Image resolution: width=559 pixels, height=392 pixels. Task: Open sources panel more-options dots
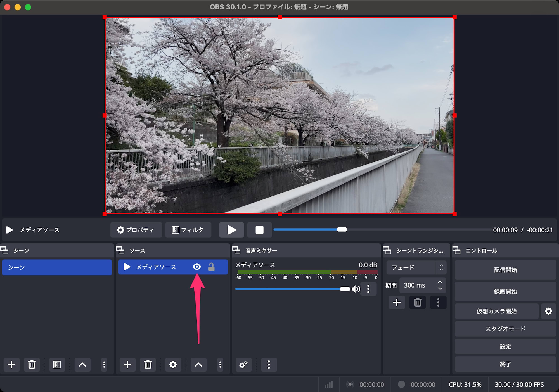(220, 365)
